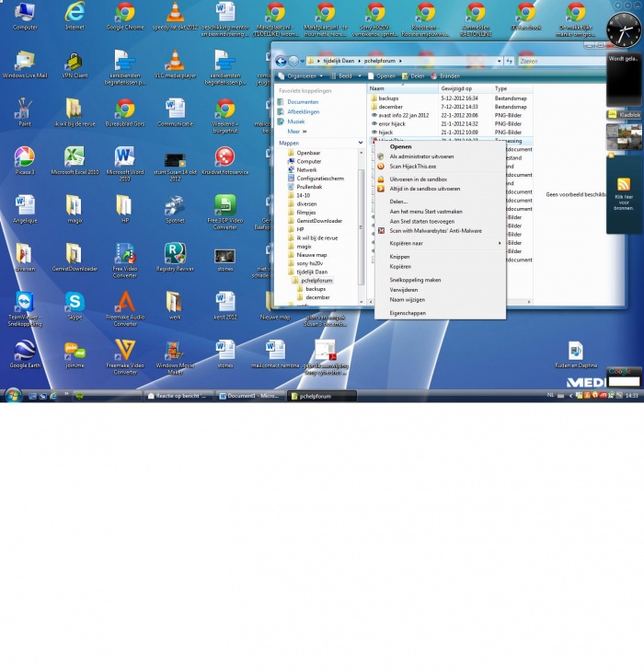
Task: Switch to Document1 Word taskbar button
Action: (x=250, y=396)
